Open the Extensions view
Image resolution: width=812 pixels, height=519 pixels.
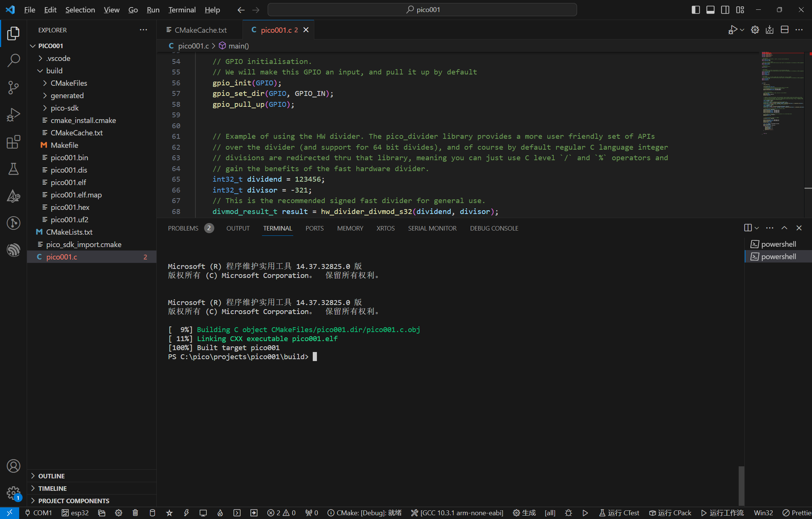pyautogui.click(x=14, y=142)
